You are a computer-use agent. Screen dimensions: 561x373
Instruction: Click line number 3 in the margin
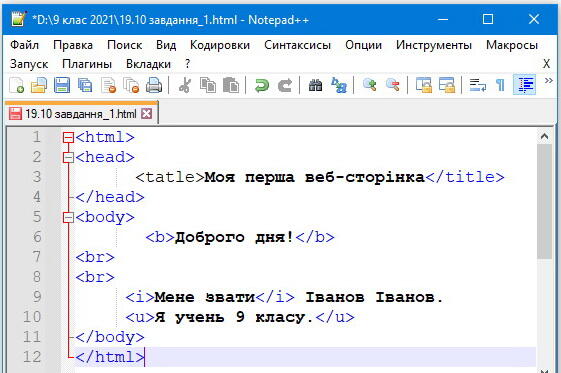[36, 177]
